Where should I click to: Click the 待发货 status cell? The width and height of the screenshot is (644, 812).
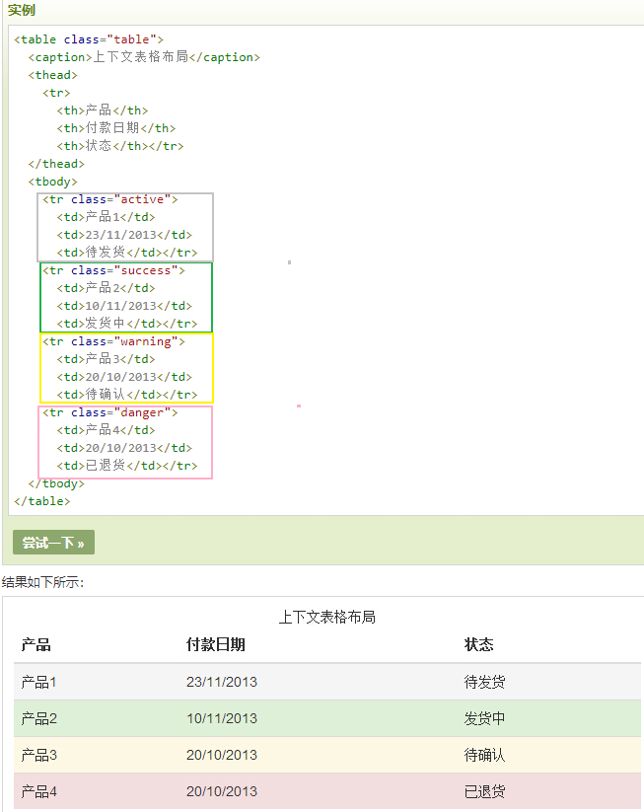tap(484, 682)
